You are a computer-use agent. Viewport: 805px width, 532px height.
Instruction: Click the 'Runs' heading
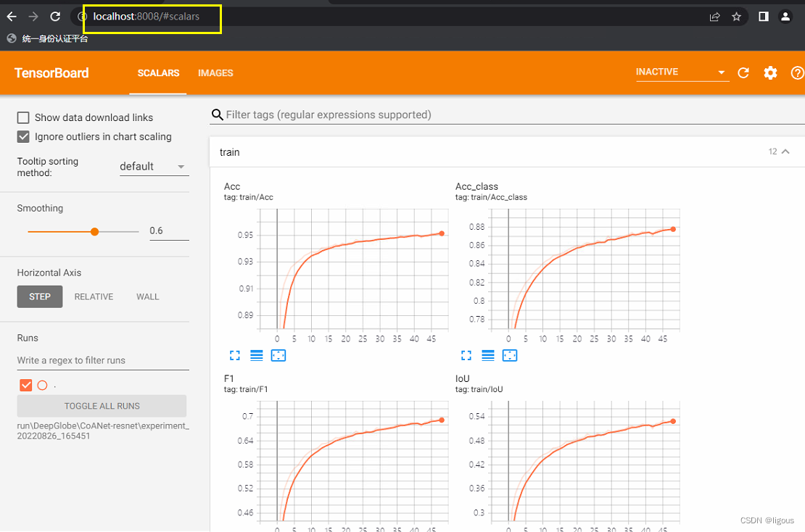click(28, 338)
